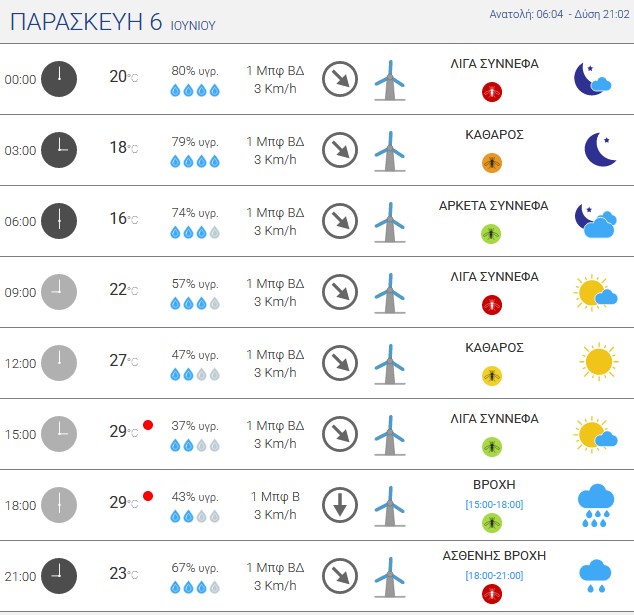Click the ΑΣΘΕΝΗΣ ΒΡΟΧΗ label at 21:00
The width and height of the screenshot is (634, 615).
[494, 556]
